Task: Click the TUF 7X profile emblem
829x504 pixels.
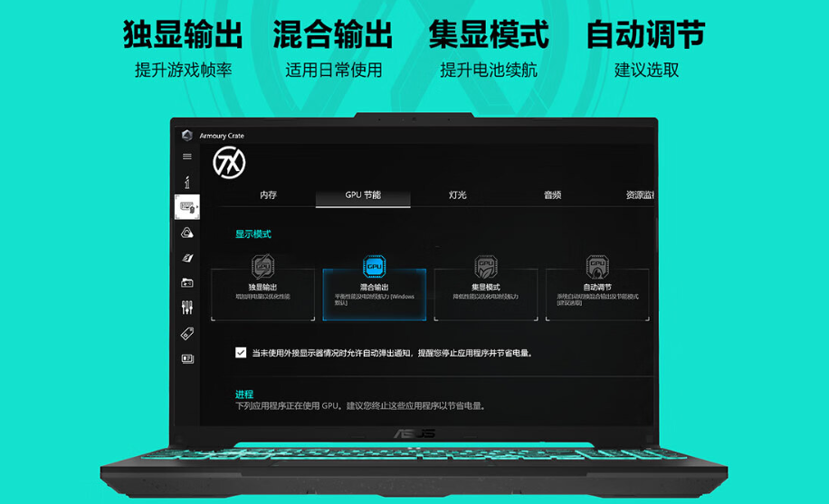Action: (228, 163)
